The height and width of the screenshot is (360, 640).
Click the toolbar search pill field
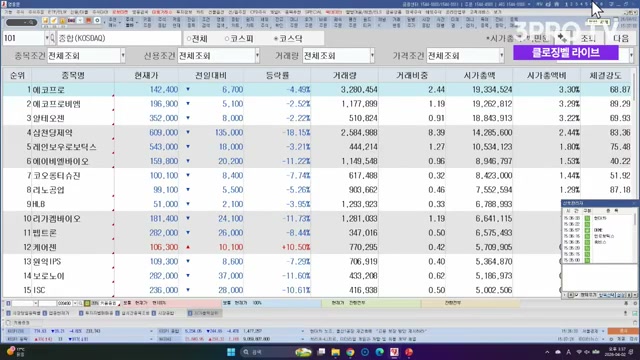21,22
